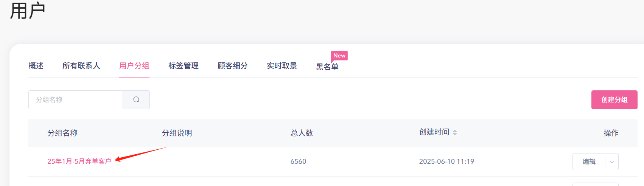Switch to the 实时取景 tab

click(282, 66)
